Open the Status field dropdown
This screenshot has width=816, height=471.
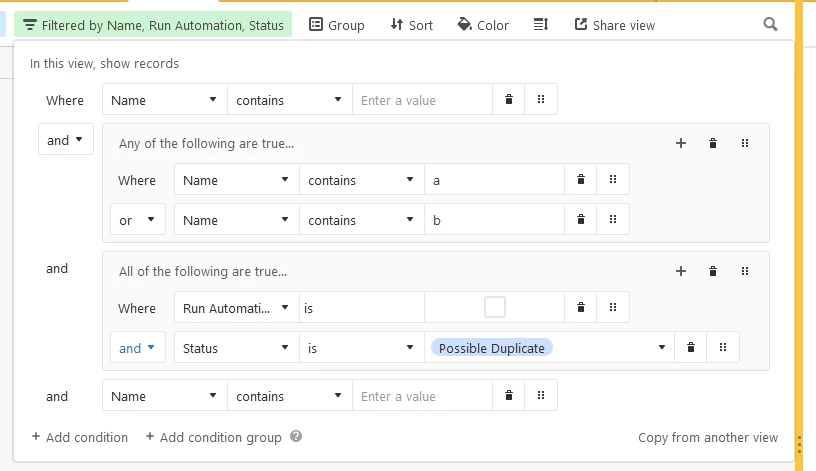pyautogui.click(x=237, y=348)
